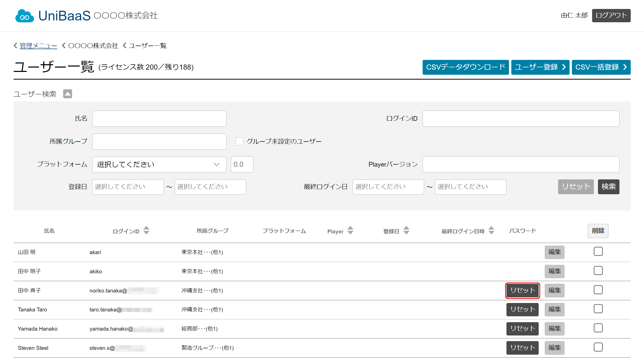Collapse the ユーザー検索 panel arrow
This screenshot has height=358, width=644.
[68, 94]
